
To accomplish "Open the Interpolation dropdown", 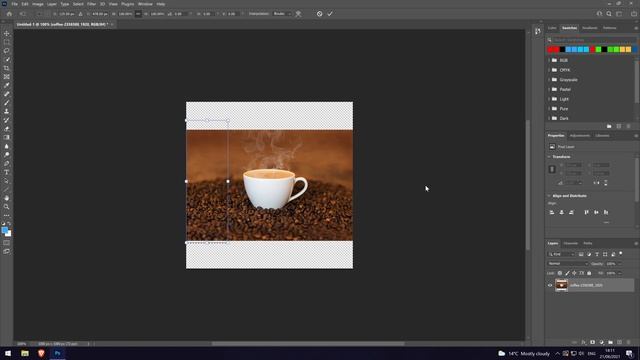I will [282, 14].
